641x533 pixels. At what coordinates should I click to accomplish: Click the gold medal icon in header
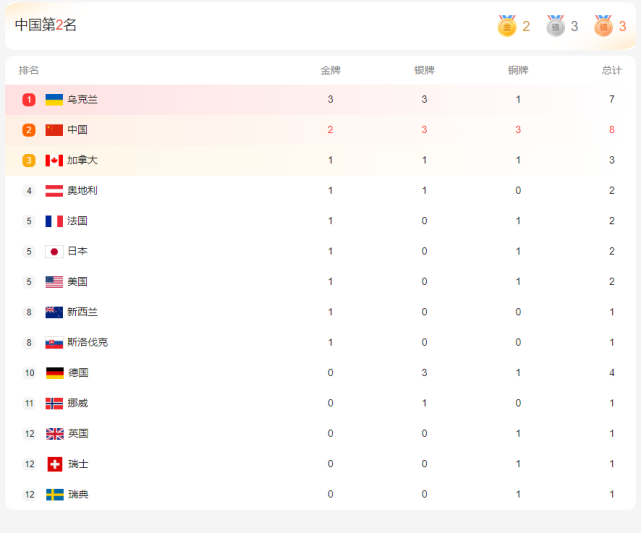point(507,26)
